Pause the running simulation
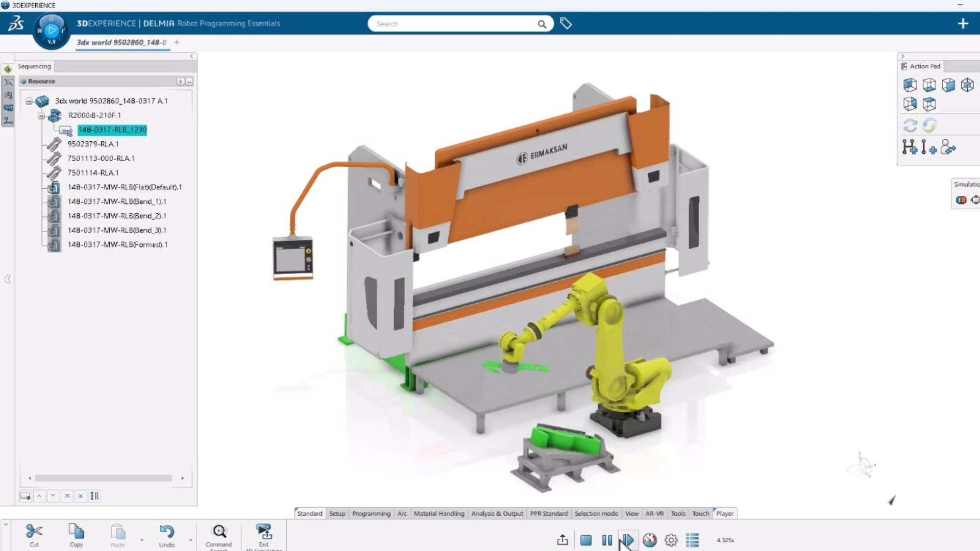Viewport: 980px width, 551px height. [x=607, y=540]
